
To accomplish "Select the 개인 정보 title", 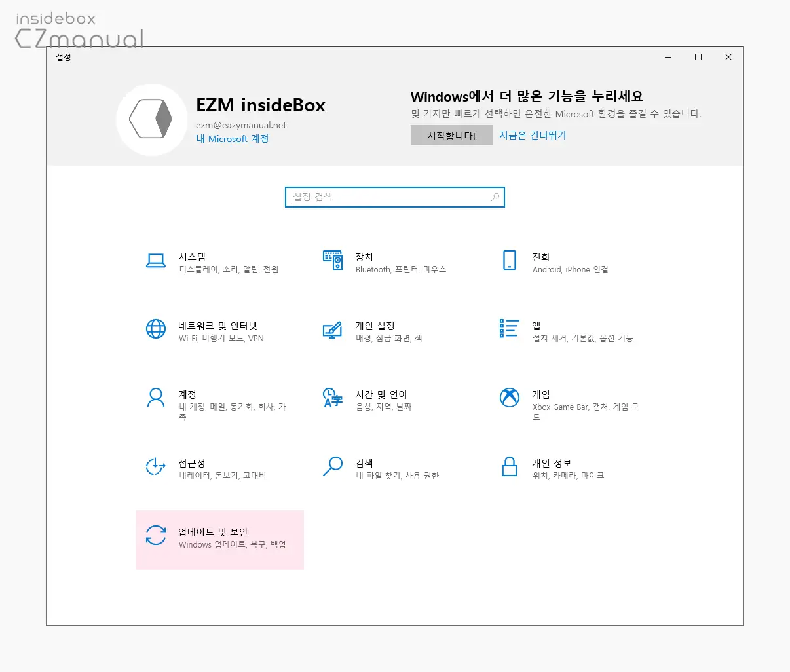I will (x=552, y=463).
